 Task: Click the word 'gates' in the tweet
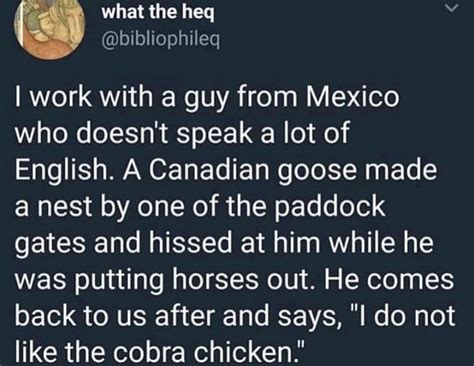pyautogui.click(x=51, y=244)
